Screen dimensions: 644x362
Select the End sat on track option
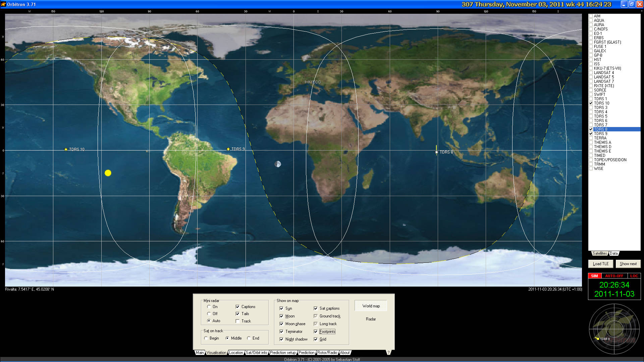(x=249, y=338)
